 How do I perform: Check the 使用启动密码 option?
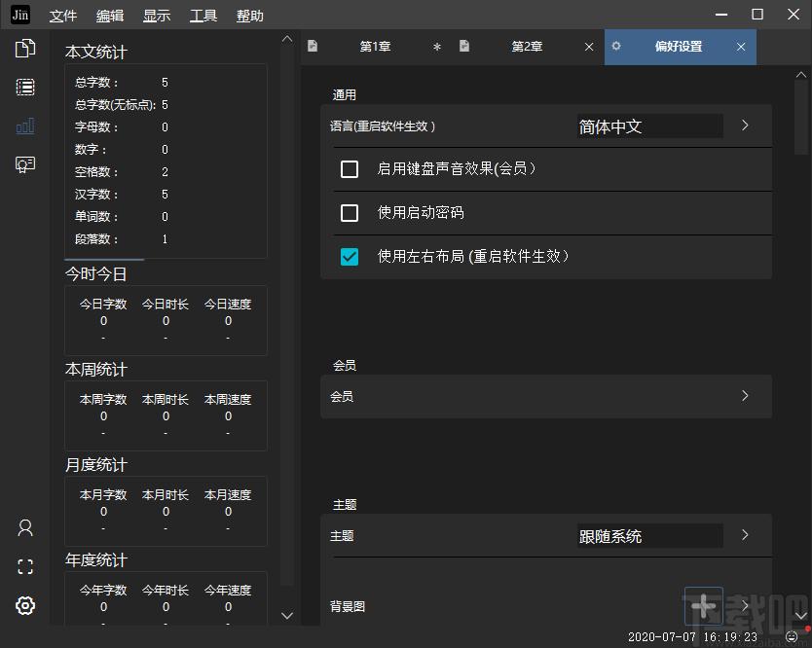coord(350,213)
